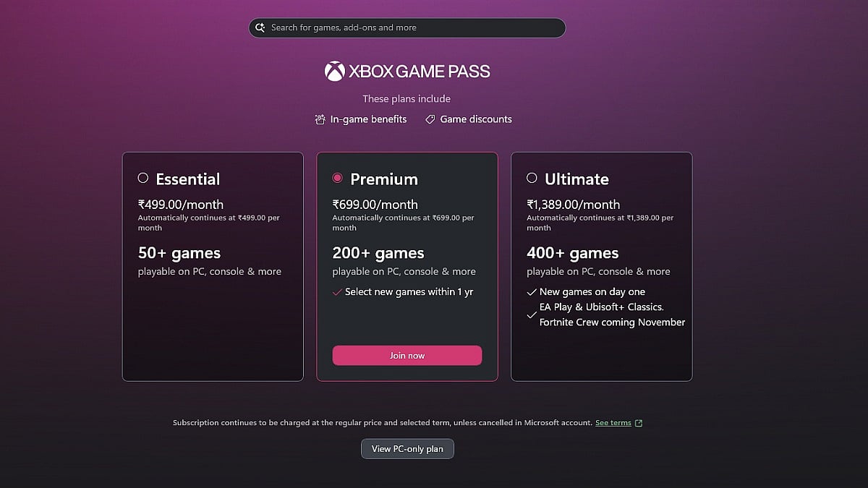This screenshot has height=488, width=868.
Task: Click the In-game benefits label
Action: (x=368, y=119)
